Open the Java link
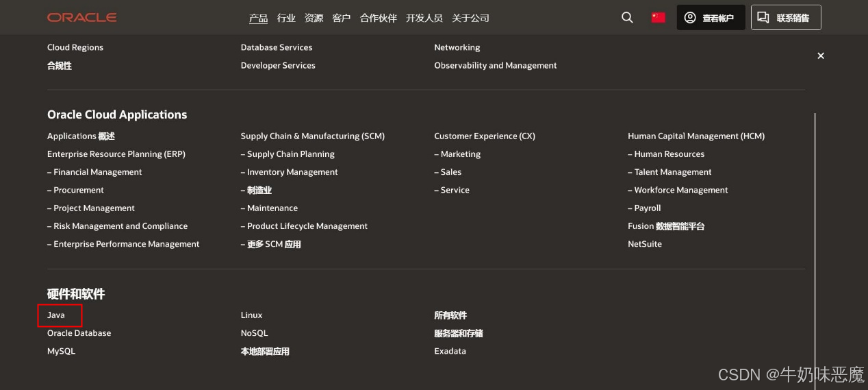This screenshot has height=390, width=868. click(56, 315)
